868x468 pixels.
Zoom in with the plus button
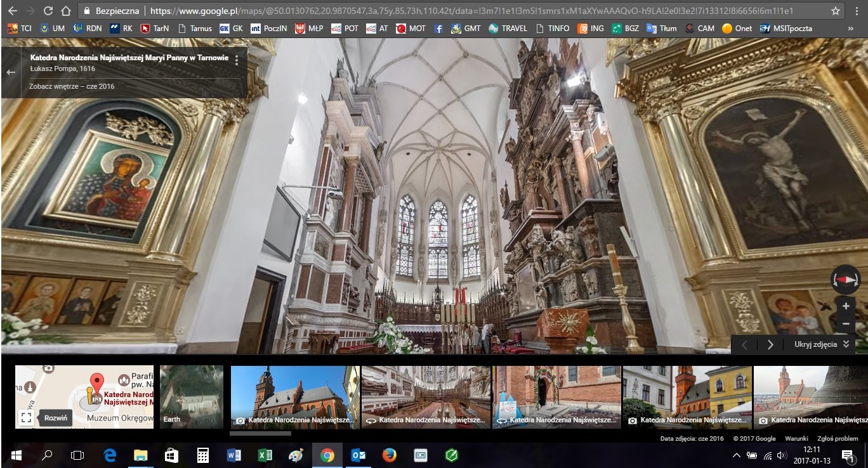845,306
